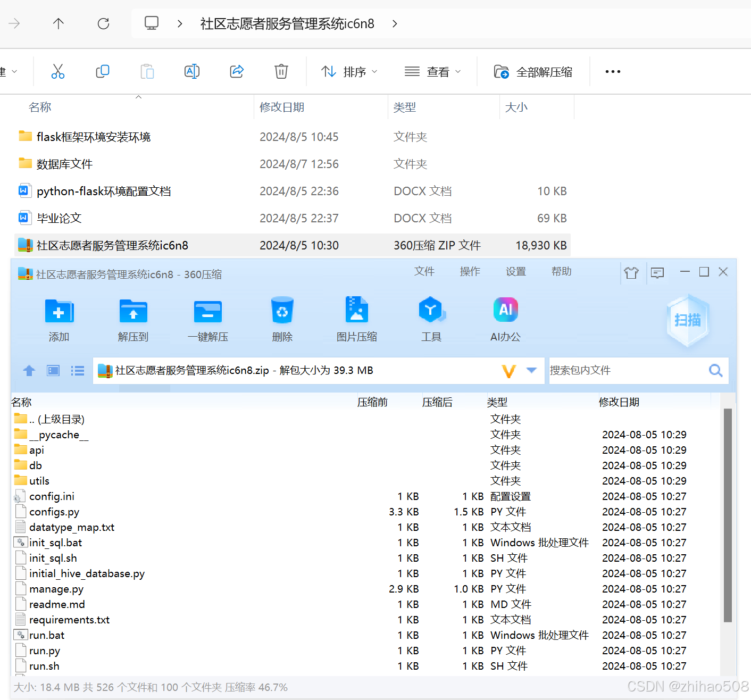
Task: Sort Explorer list by 修改日期 column header
Action: [282, 107]
